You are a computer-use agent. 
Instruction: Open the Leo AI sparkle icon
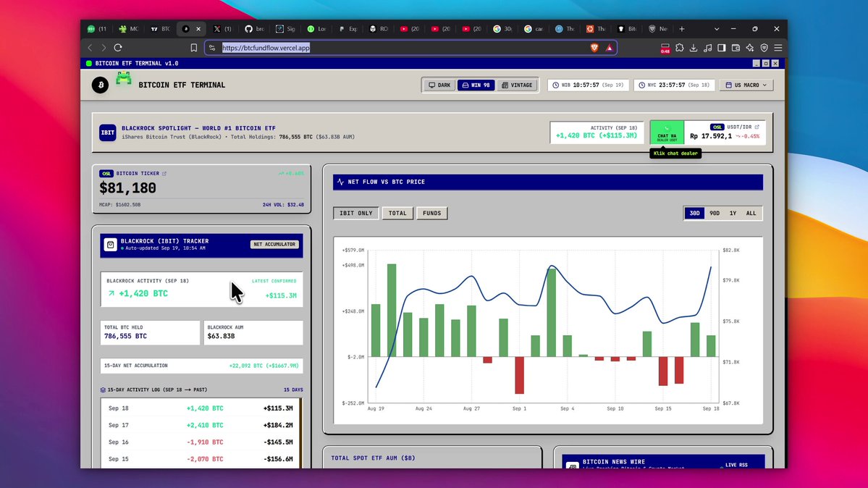click(749, 48)
